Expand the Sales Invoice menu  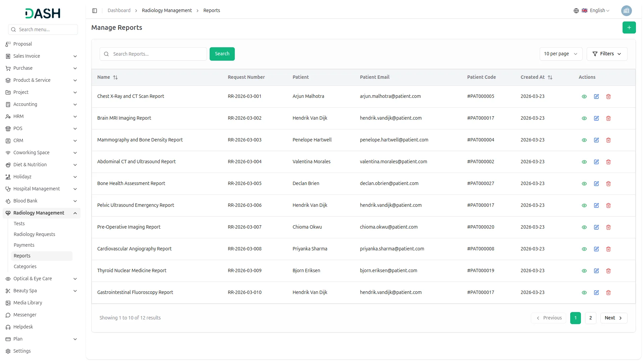41,56
